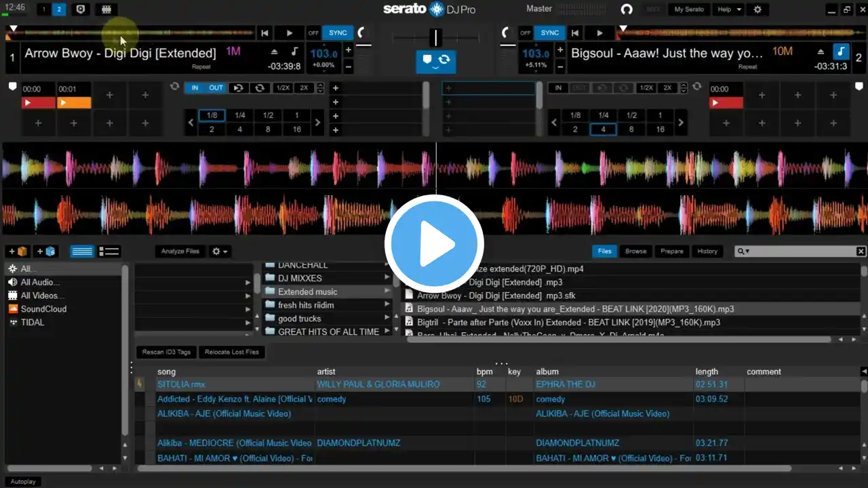Click the headphone cue icon near Master
The height and width of the screenshot is (488, 868).
pos(627,9)
